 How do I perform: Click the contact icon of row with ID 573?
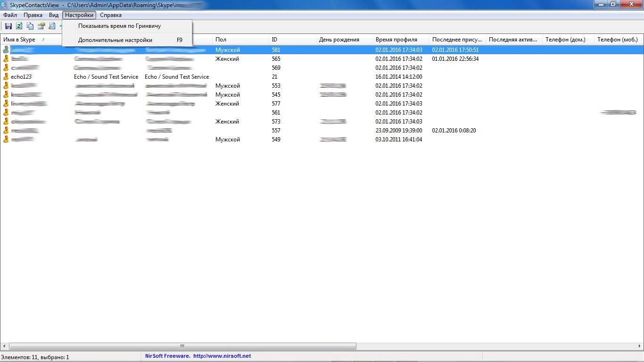(x=6, y=121)
